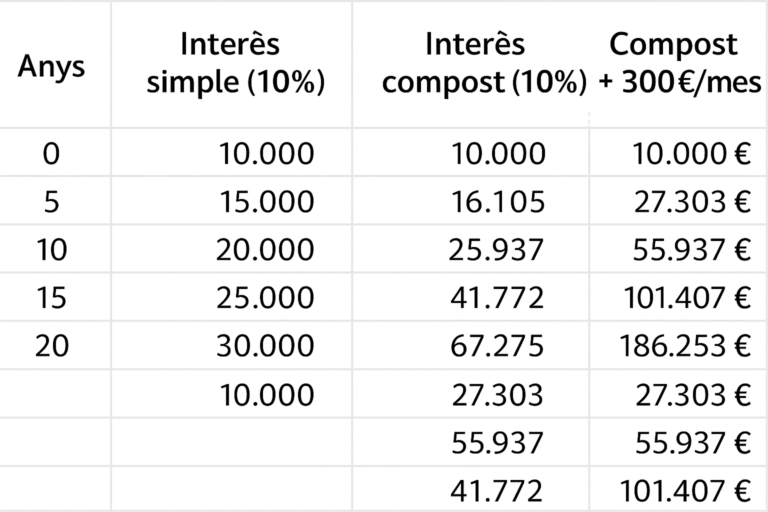The width and height of the screenshot is (768, 512).
Task: Select the 30.000 simple interest cell
Action: click(266, 346)
